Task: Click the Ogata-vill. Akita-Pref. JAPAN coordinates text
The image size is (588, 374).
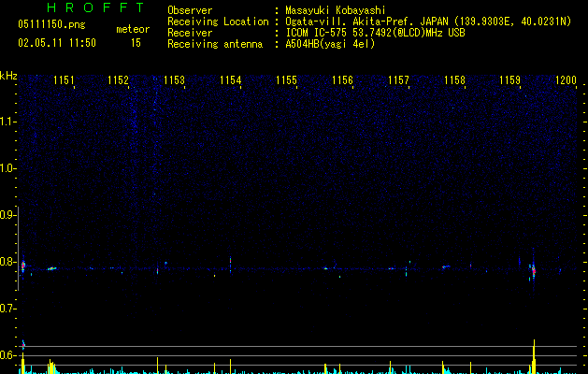Action: coord(428,22)
